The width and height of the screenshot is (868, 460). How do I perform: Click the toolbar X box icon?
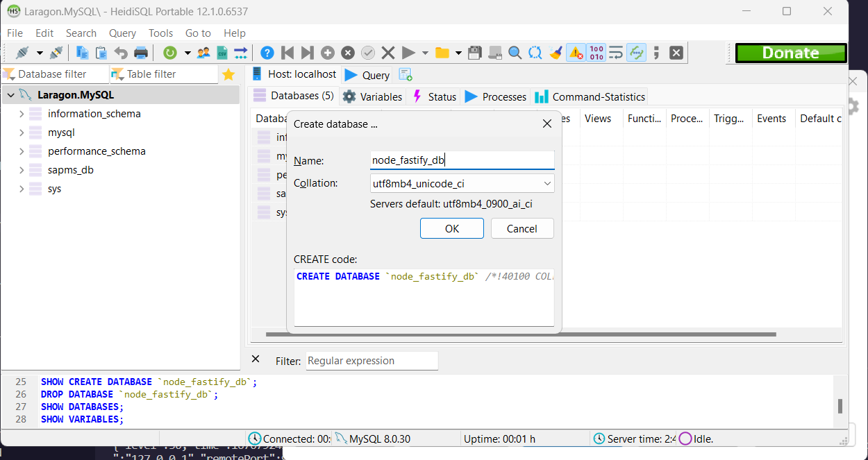[676, 53]
